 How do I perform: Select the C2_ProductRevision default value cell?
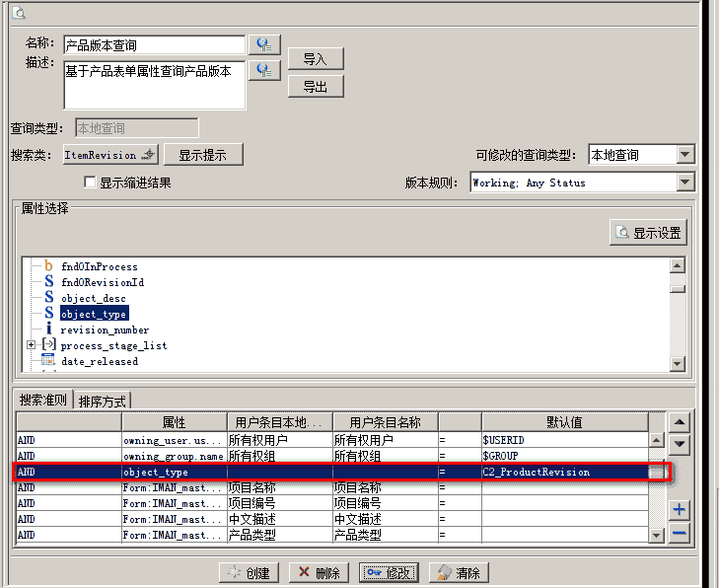565,472
